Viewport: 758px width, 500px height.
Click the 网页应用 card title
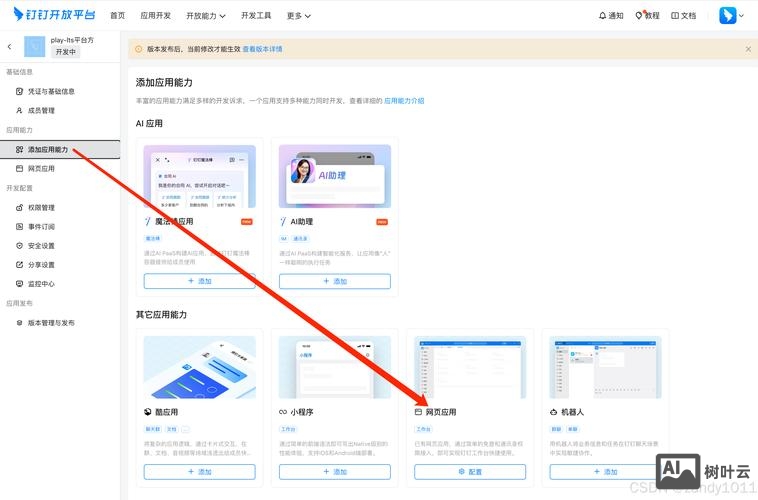(441, 412)
